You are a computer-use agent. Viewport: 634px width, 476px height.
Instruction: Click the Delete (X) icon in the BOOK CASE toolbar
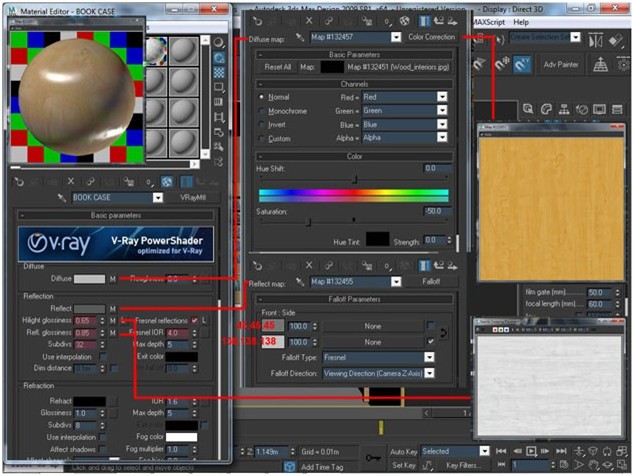71,182
